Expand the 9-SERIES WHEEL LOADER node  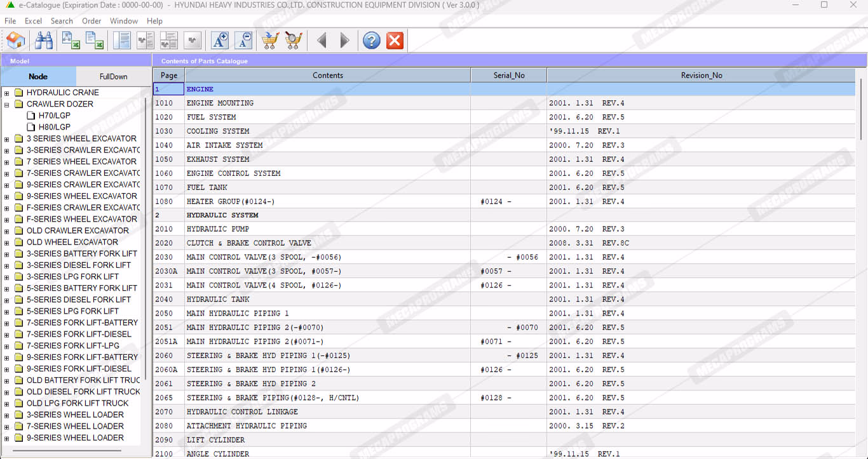(x=7, y=438)
